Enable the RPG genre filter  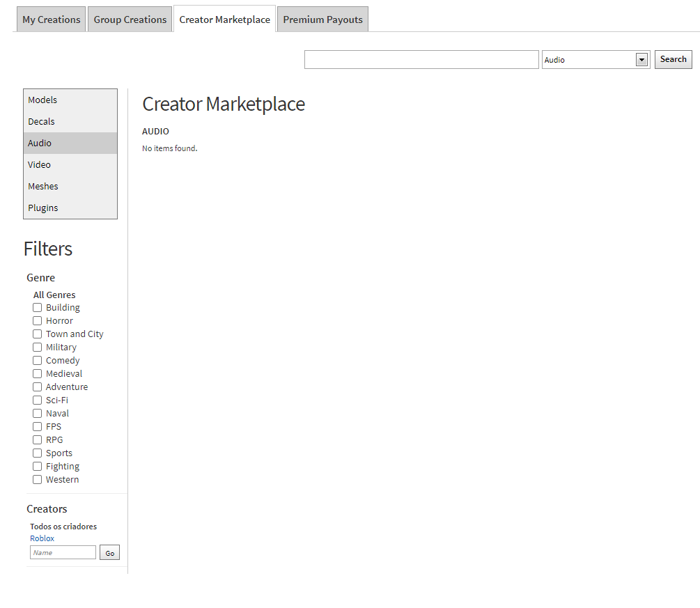coord(37,439)
